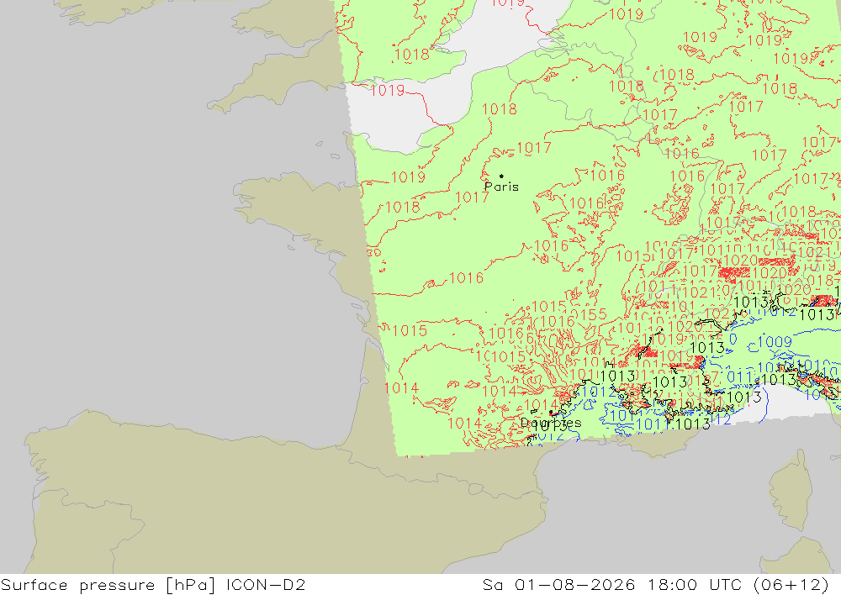Click the 1019 label in the English Channel

click(x=387, y=90)
